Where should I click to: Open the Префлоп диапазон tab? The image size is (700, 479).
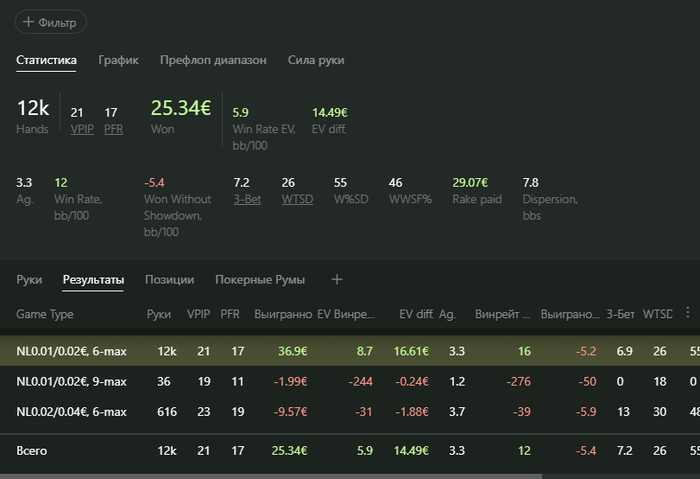coord(213,60)
